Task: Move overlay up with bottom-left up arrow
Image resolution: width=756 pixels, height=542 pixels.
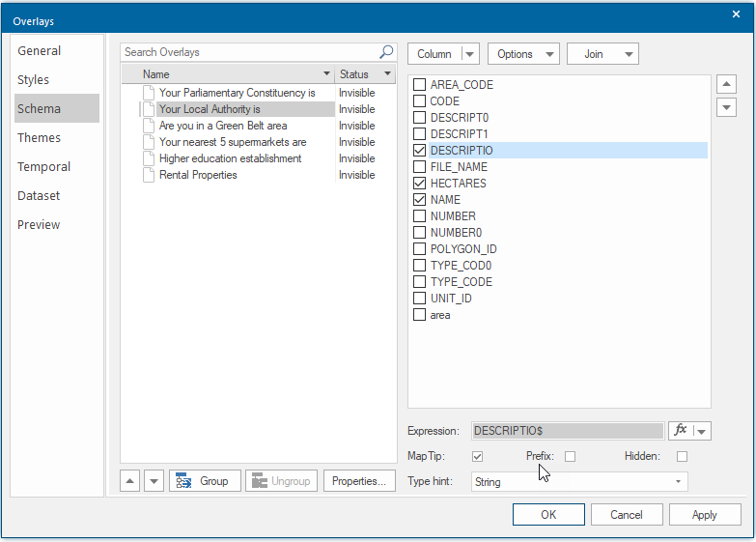Action: [x=130, y=481]
